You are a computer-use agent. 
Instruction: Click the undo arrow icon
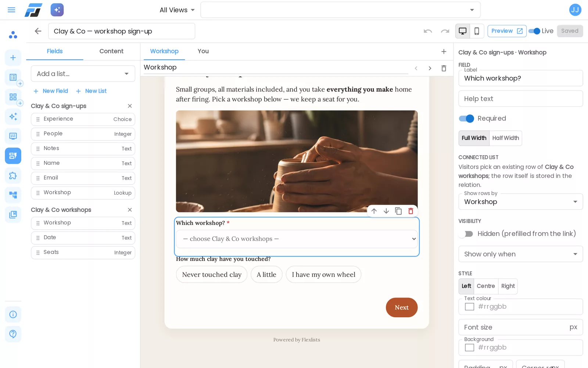tap(428, 31)
